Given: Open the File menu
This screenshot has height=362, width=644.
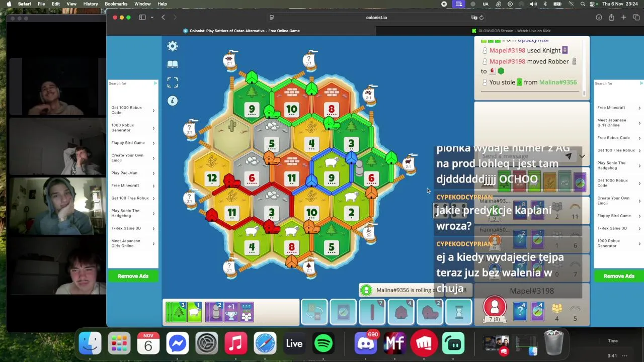Looking at the screenshot, I should (x=41, y=4).
